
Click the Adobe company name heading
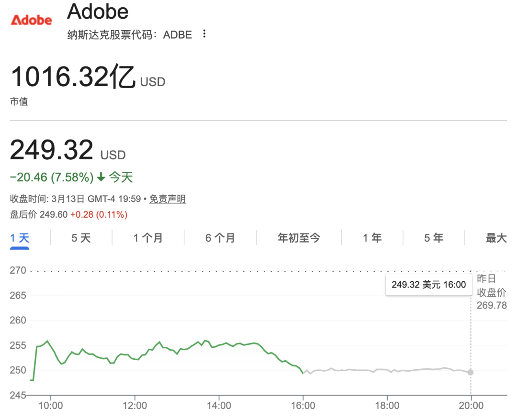coord(98,11)
